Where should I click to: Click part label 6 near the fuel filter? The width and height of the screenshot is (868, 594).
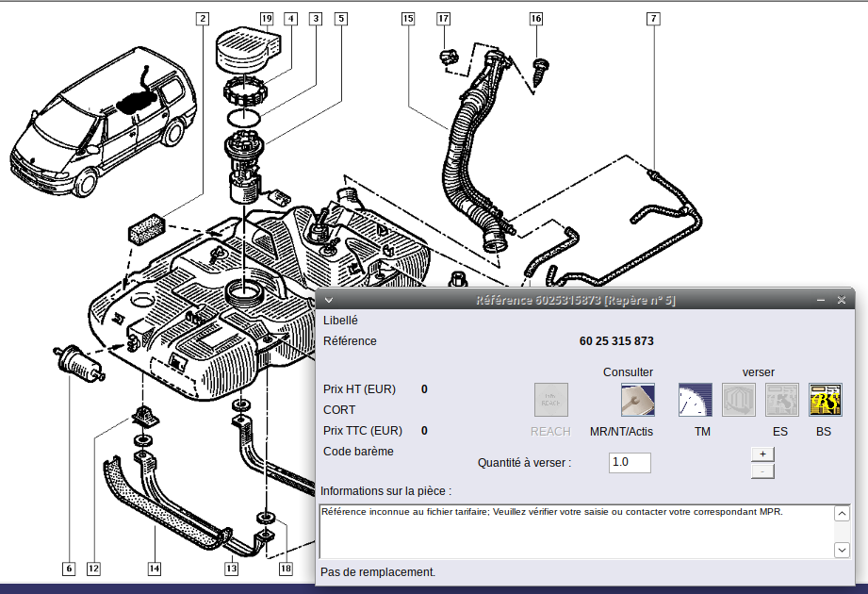coord(69,569)
